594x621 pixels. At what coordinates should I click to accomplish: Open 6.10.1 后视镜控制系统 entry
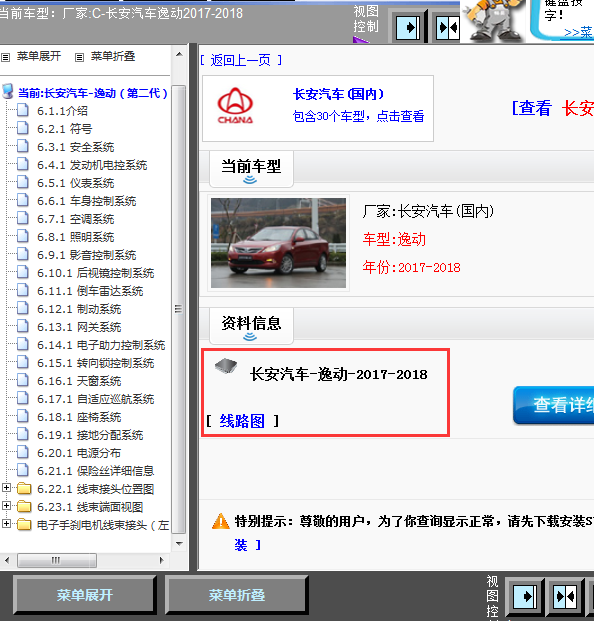coord(95,273)
